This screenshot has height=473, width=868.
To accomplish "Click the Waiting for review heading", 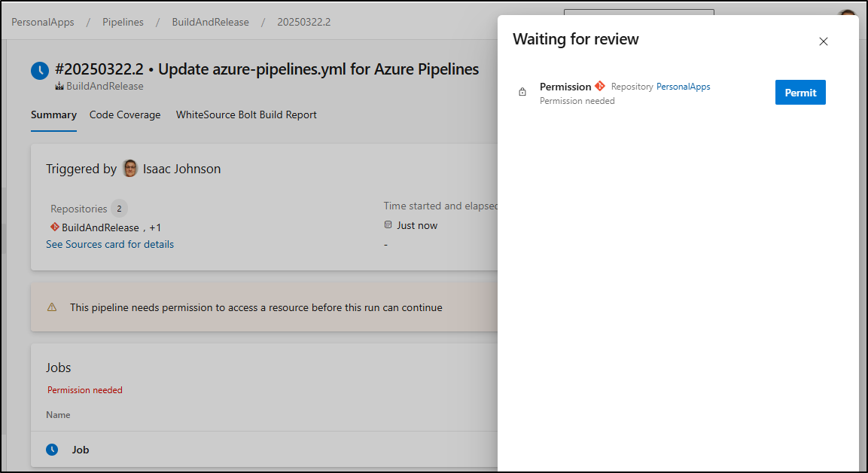I will (576, 39).
